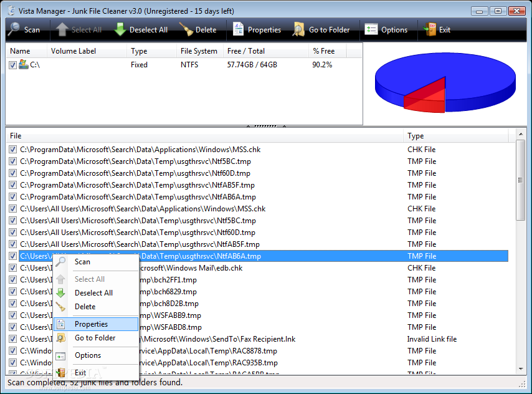Click the 57.74GB / 64GB cell
Image resolution: width=532 pixels, height=394 pixels.
252,65
